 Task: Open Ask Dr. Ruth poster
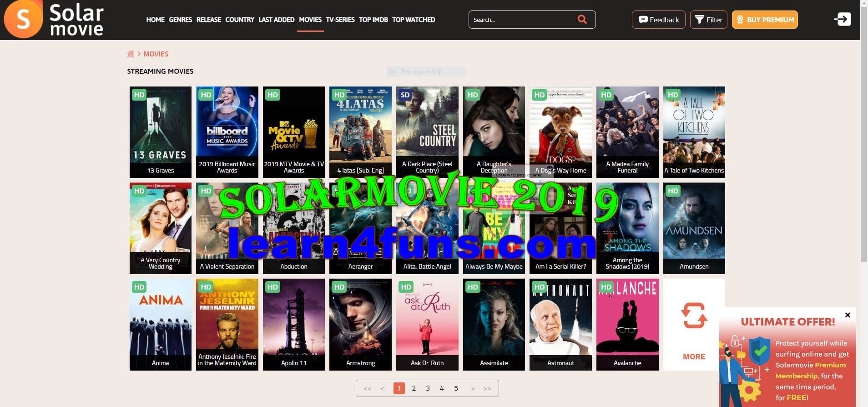coord(427,325)
